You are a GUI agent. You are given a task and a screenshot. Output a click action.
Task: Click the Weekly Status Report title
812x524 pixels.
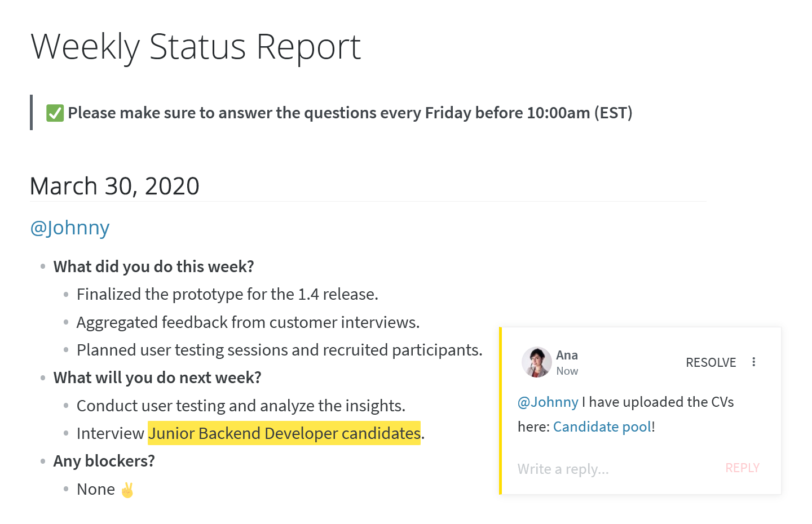(196, 47)
